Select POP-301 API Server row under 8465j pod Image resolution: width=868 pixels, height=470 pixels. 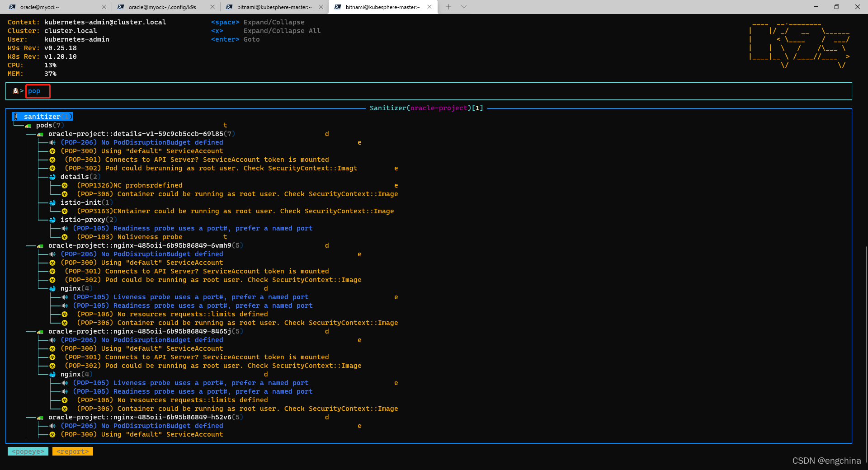point(197,357)
